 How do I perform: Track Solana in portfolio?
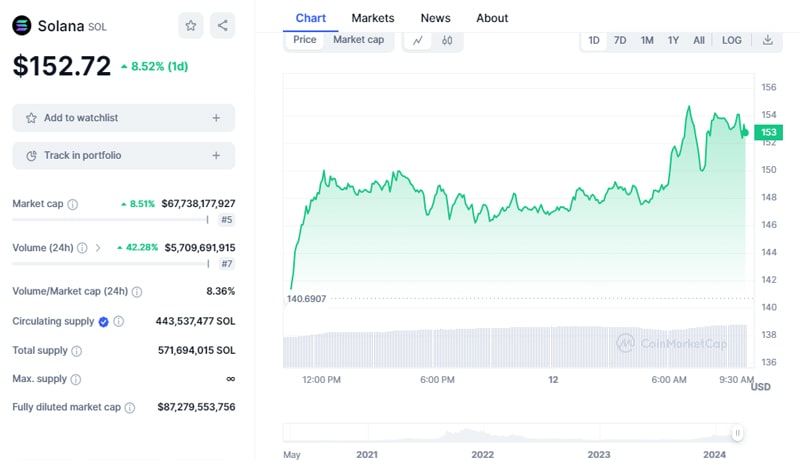point(123,156)
